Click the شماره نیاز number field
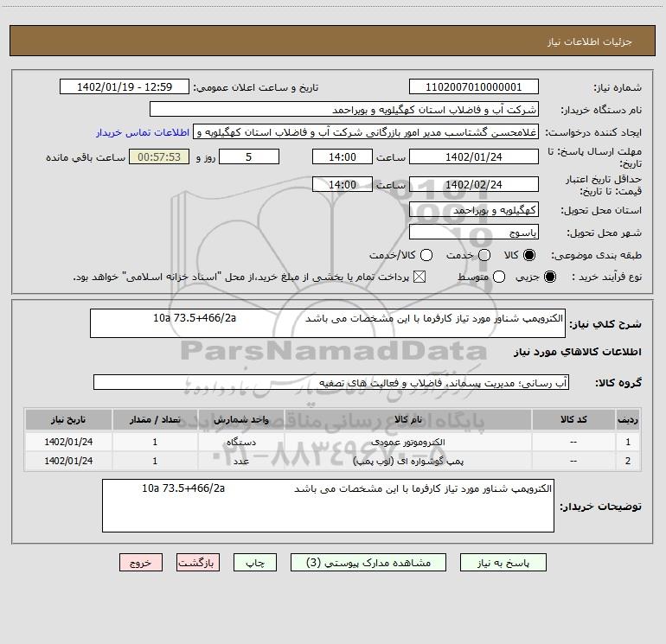 (474, 87)
